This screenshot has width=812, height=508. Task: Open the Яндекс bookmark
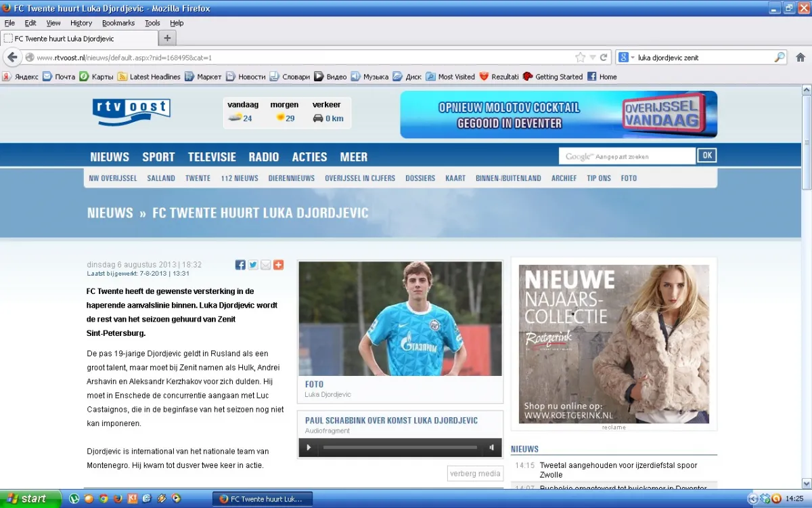tap(20, 77)
